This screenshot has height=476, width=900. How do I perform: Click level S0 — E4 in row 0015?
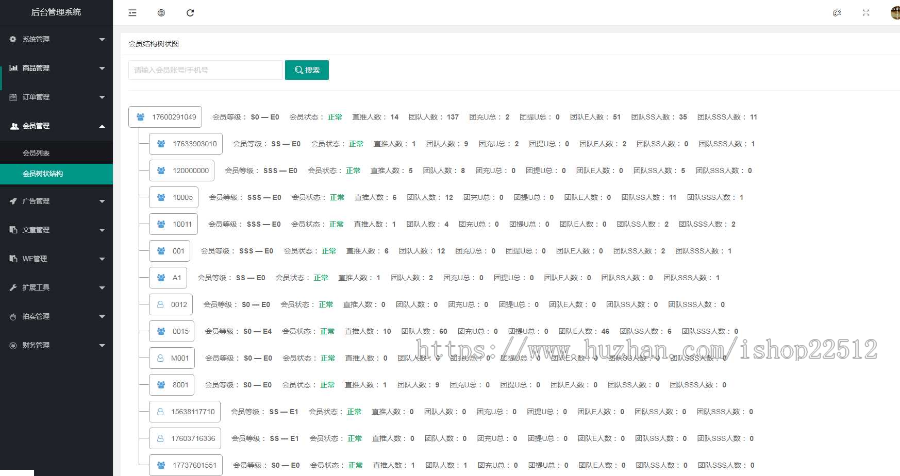(x=257, y=331)
